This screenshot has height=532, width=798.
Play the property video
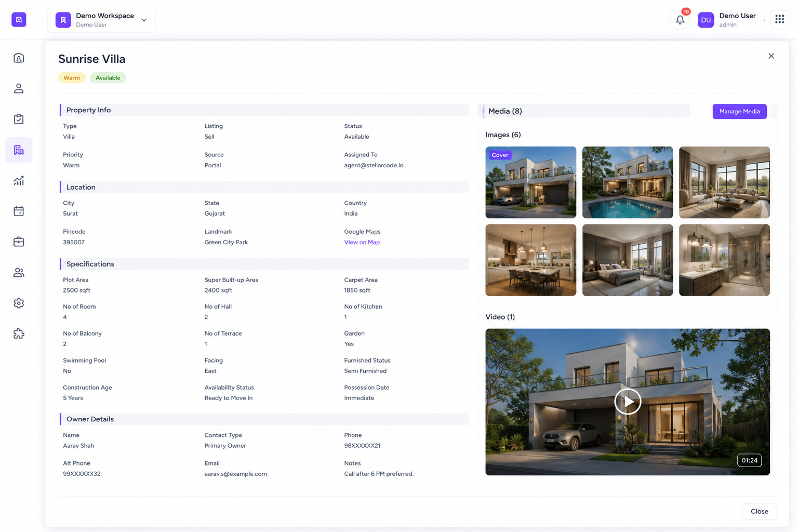click(x=628, y=402)
